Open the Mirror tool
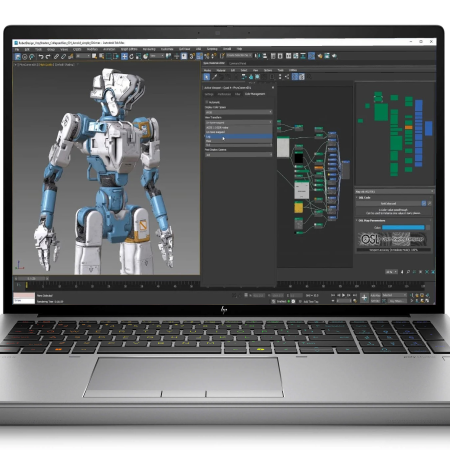The width and height of the screenshot is (450, 450). coord(257,55)
